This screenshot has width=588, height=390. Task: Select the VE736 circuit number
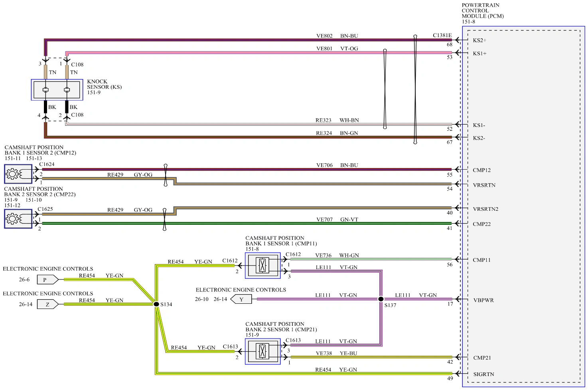pyautogui.click(x=324, y=255)
